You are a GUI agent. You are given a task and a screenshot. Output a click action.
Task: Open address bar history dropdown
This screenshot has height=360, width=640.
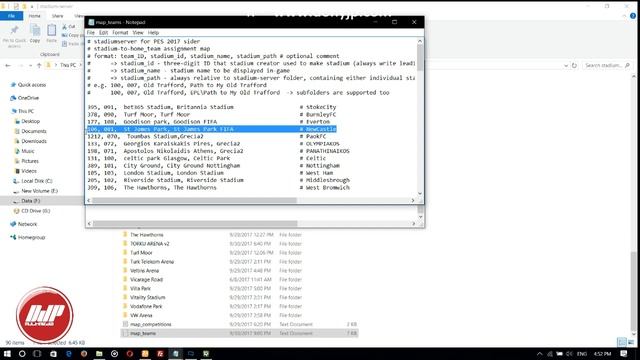pos(566,65)
